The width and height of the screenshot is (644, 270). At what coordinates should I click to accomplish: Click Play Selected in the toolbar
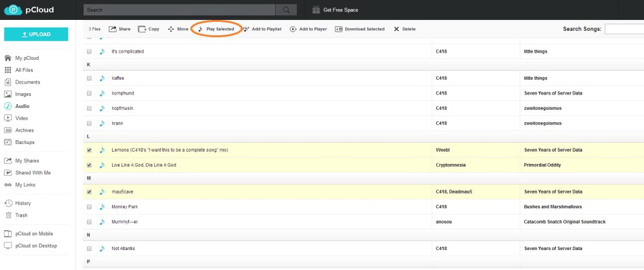pos(216,29)
